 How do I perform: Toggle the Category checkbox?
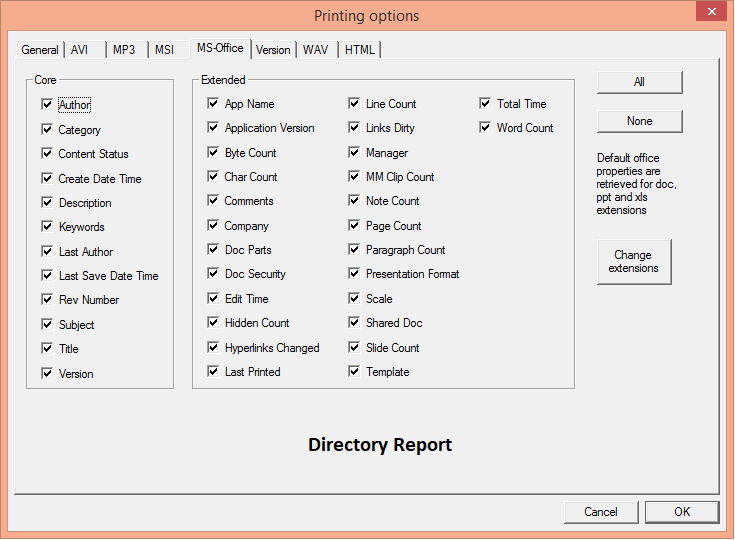point(47,129)
